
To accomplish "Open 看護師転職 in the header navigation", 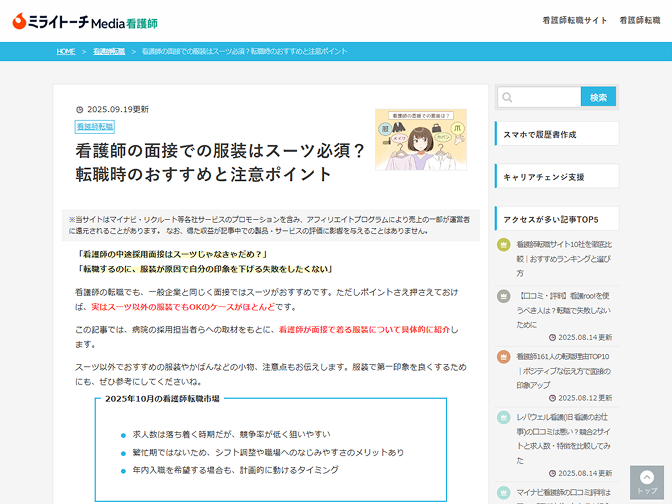I will pyautogui.click(x=640, y=20).
